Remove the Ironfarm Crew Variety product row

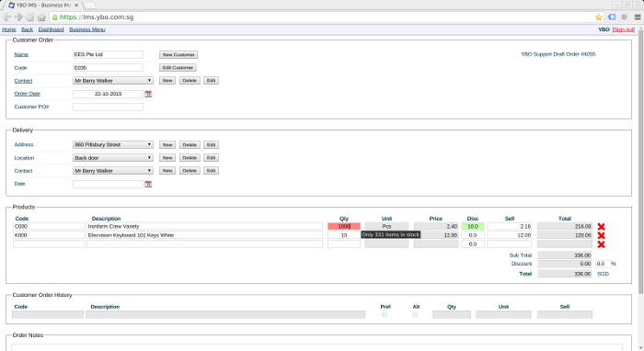tap(602, 226)
